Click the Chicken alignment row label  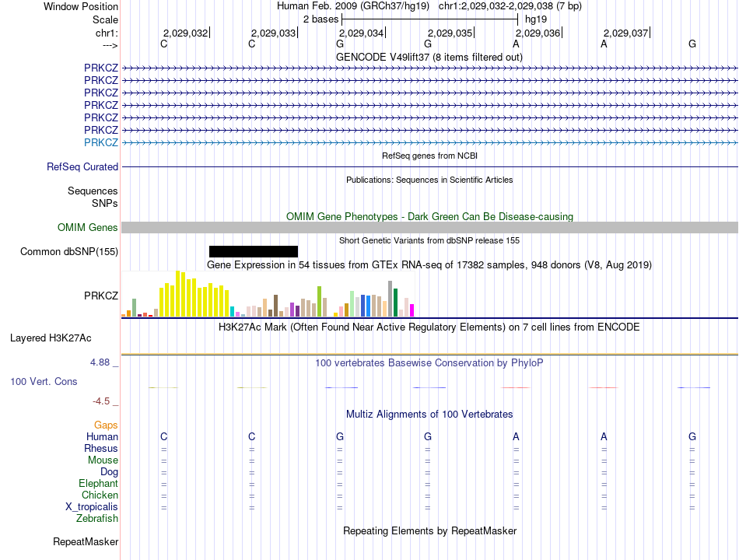(100, 495)
